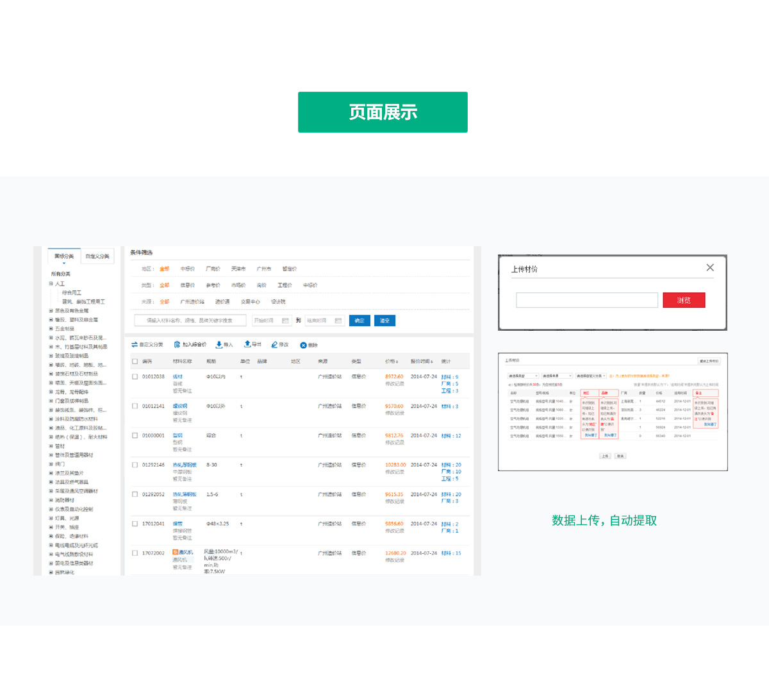Tick the checkbox for item 01292146
769x700 pixels.
coord(135,465)
